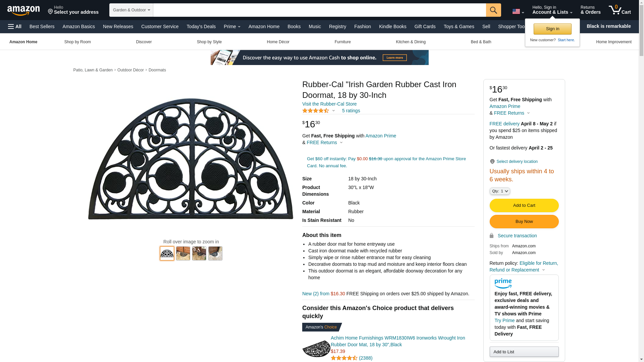644x362 pixels.
Task: Click the delivery location pin icon
Action: coord(492,162)
